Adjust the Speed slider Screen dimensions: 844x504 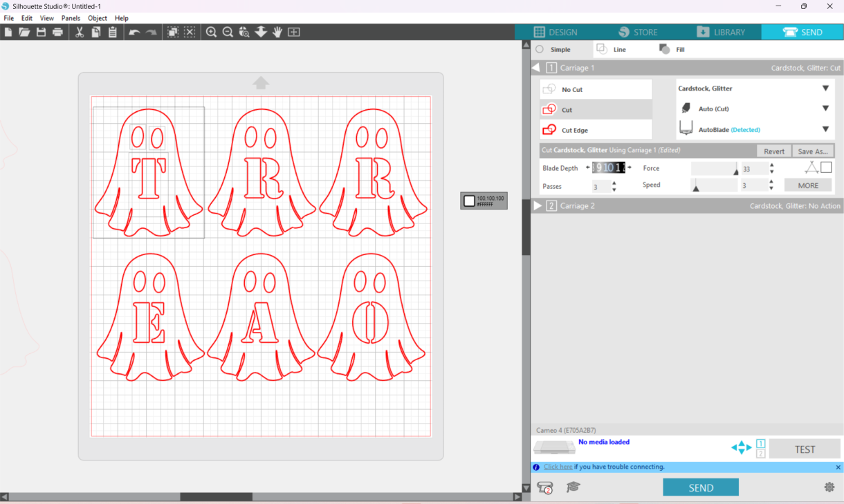pyautogui.click(x=715, y=185)
